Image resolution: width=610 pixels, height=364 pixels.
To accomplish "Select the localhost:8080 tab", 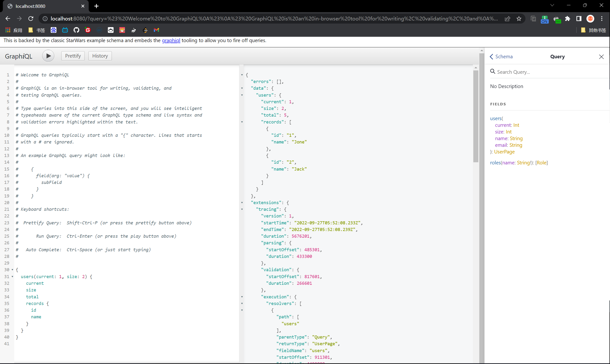I will pos(46,6).
